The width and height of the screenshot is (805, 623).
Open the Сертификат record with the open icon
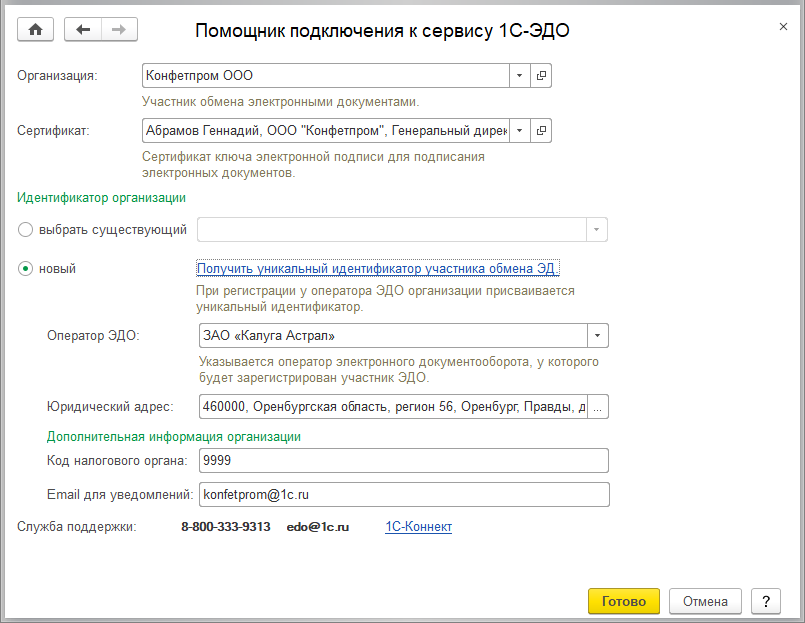pyautogui.click(x=541, y=131)
